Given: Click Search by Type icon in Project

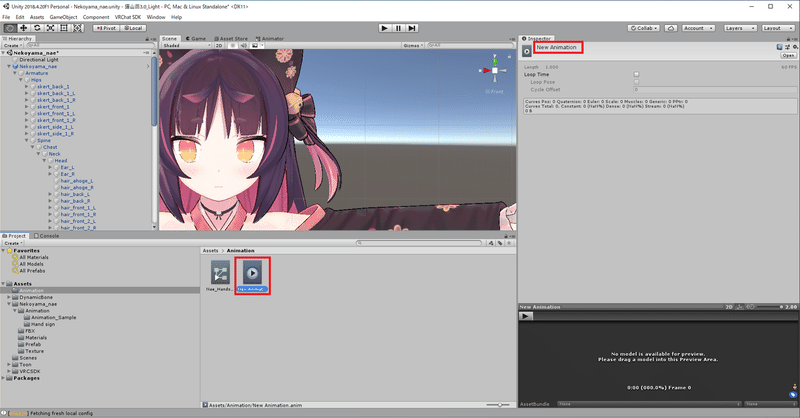Looking at the screenshot, I should point(491,243).
